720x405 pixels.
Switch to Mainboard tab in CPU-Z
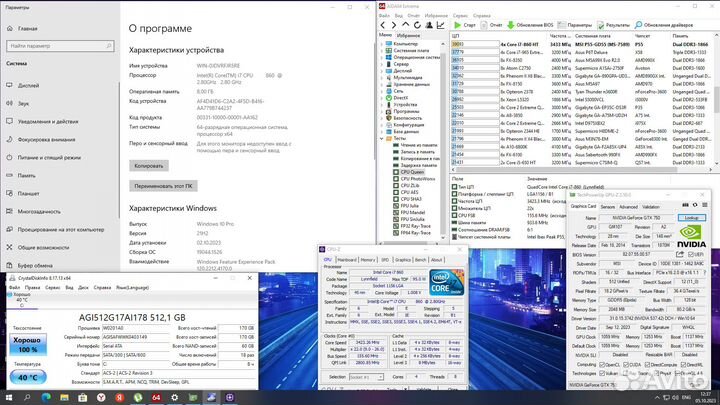(347, 260)
